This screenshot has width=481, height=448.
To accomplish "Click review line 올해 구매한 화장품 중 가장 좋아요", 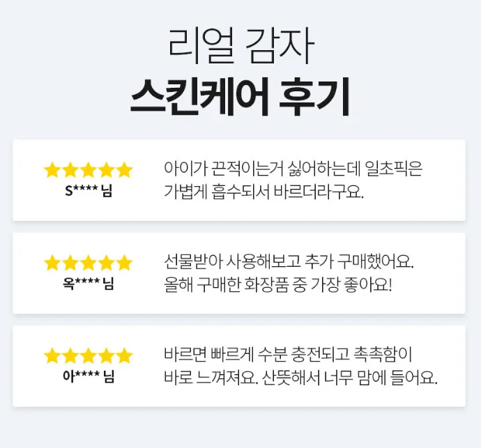I will click(278, 285).
